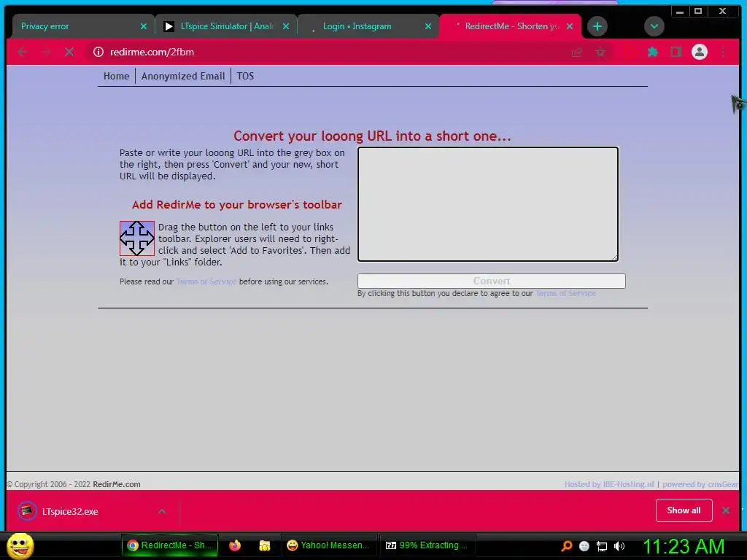Click the volume speaker tray icon
This screenshot has height=560, width=747.
click(619, 546)
